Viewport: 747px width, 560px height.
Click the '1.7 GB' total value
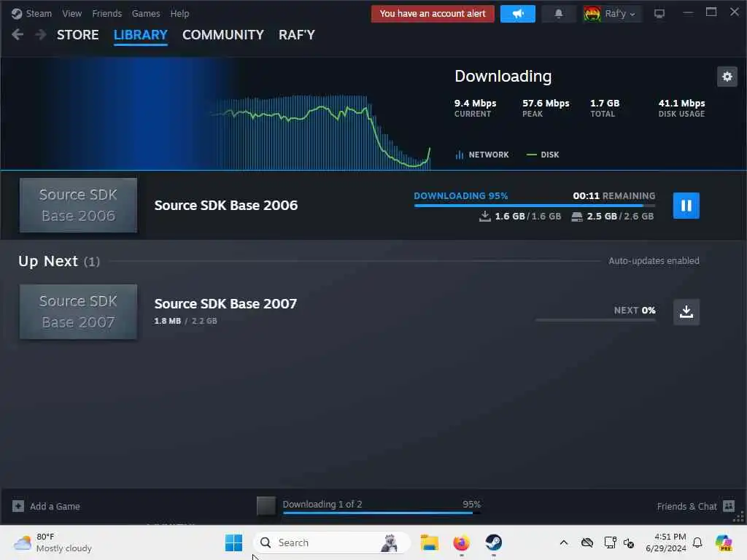pos(605,104)
